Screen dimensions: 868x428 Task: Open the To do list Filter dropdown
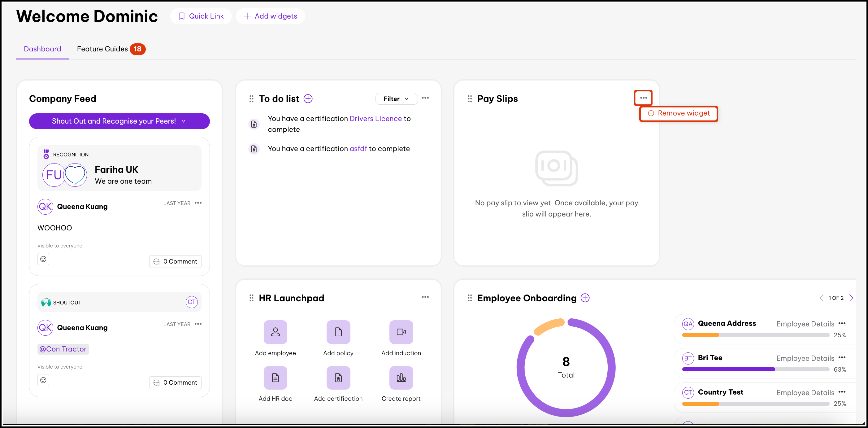point(396,99)
